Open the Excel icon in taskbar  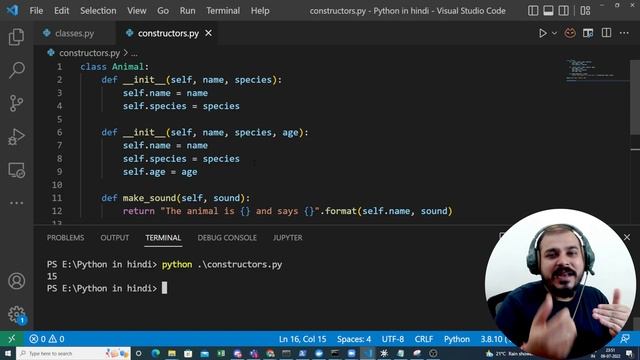point(221,353)
